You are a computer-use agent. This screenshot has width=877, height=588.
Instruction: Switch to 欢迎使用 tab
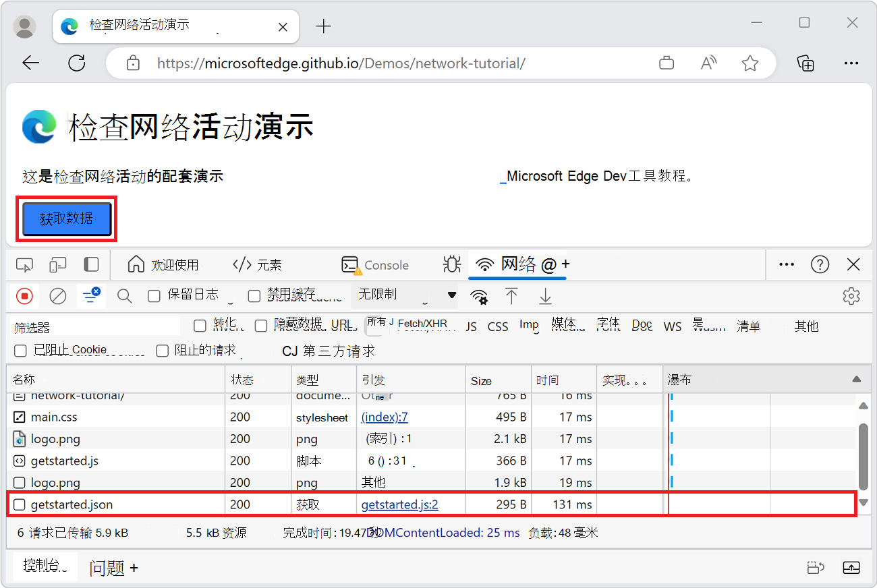click(x=164, y=264)
